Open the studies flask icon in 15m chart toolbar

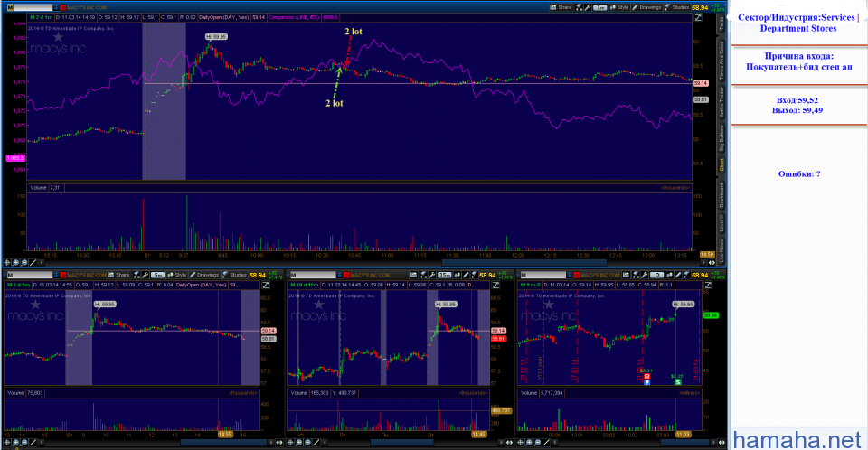click(x=475, y=275)
